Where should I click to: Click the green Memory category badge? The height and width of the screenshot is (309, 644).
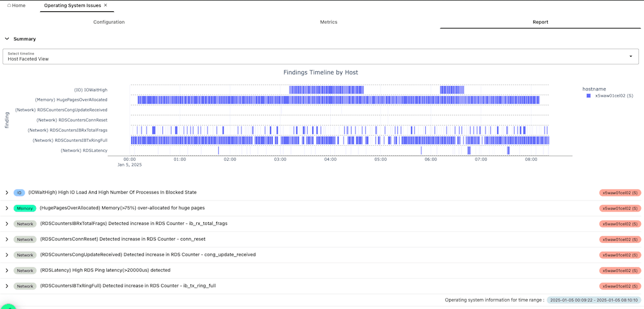(x=25, y=208)
